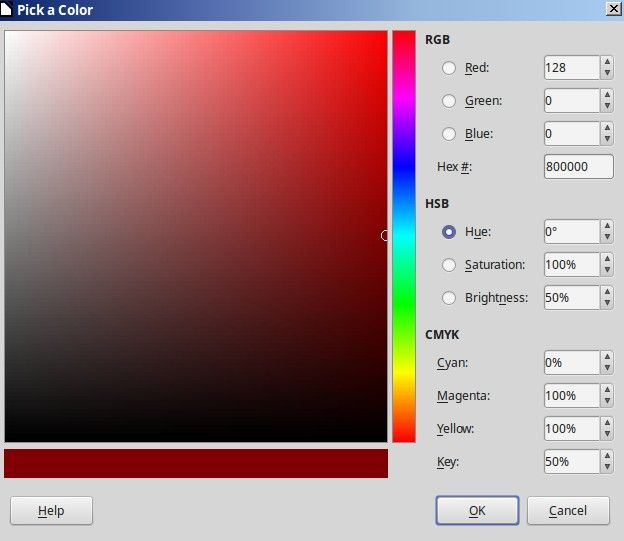Viewport: 624px width, 541px height.
Task: Decrease the Red value with down arrow
Action: (607, 73)
